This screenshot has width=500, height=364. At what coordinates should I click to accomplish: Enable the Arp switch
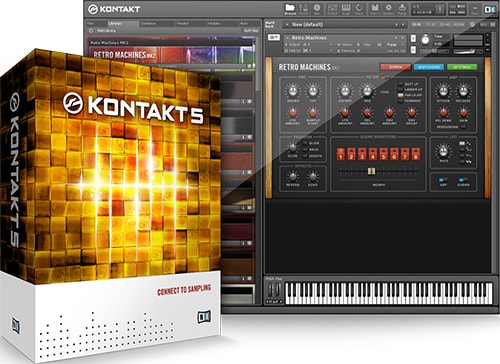(x=443, y=180)
